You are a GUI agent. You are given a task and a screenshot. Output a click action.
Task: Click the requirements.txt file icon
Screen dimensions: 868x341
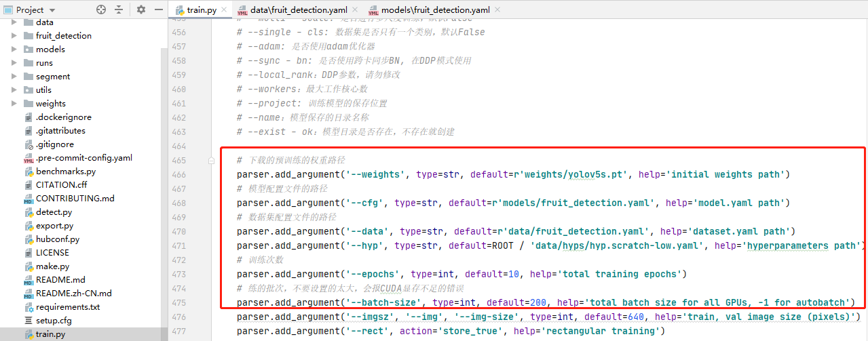pyautogui.click(x=28, y=306)
